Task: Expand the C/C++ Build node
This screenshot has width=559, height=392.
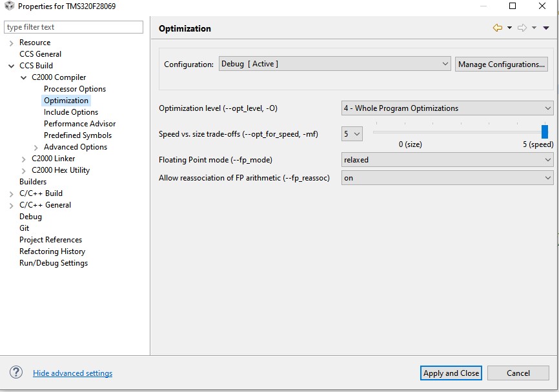Action: click(x=12, y=194)
